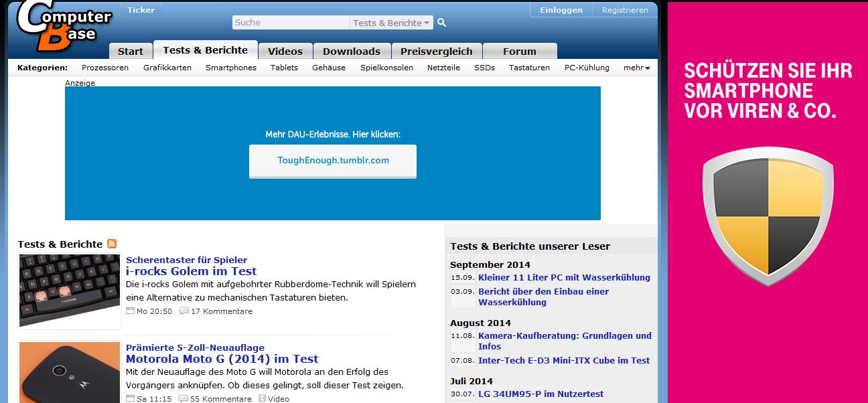Open the Tastaturen category
This screenshot has height=403, width=868.
[x=529, y=68]
